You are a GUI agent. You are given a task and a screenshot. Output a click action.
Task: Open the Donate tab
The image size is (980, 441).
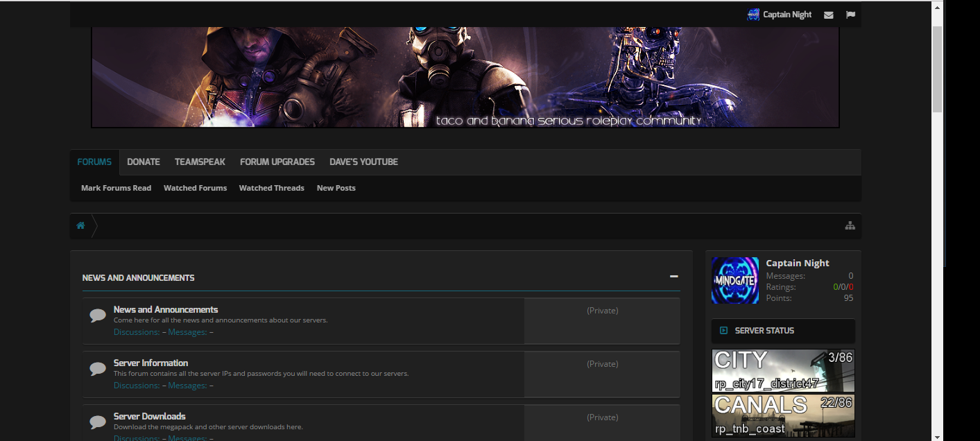point(144,162)
